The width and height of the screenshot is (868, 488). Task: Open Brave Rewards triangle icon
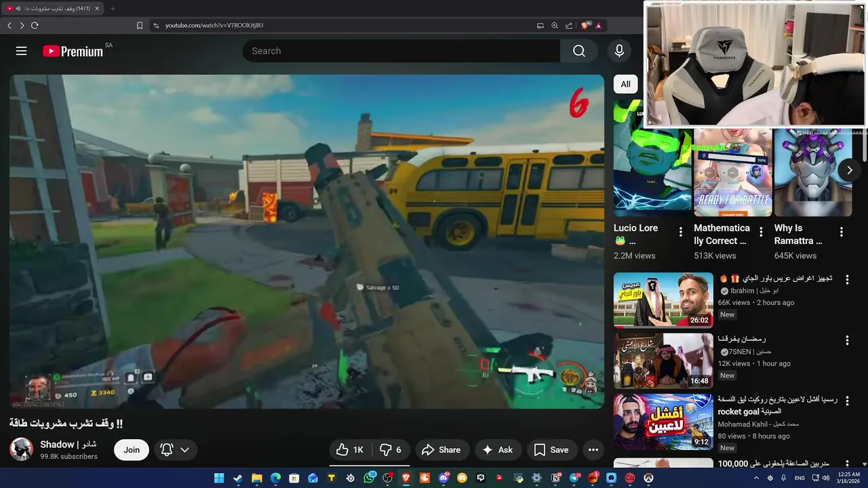tap(599, 25)
